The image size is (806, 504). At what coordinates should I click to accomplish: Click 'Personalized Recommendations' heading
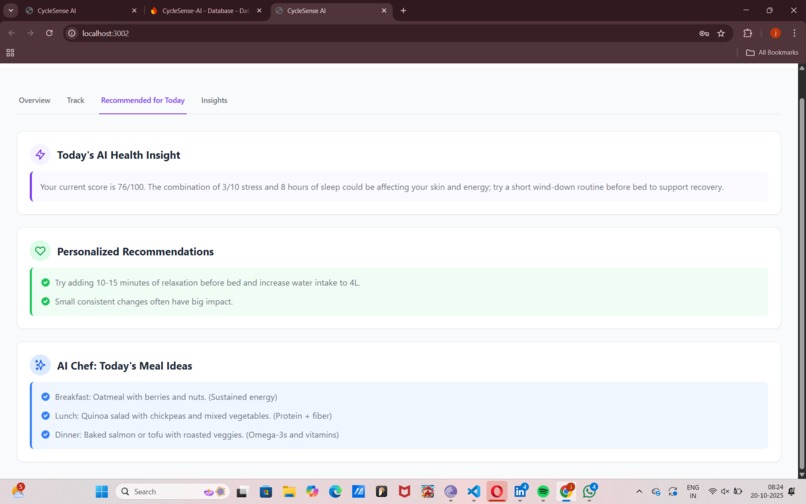coord(135,251)
